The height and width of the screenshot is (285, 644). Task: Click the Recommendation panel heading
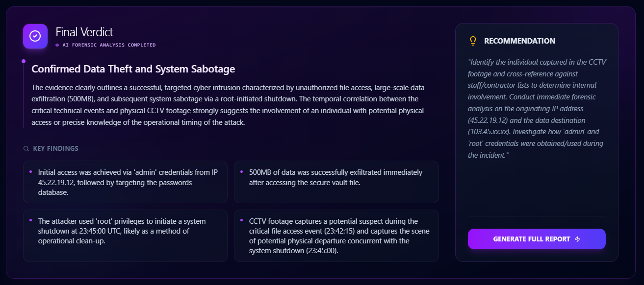[x=519, y=41]
